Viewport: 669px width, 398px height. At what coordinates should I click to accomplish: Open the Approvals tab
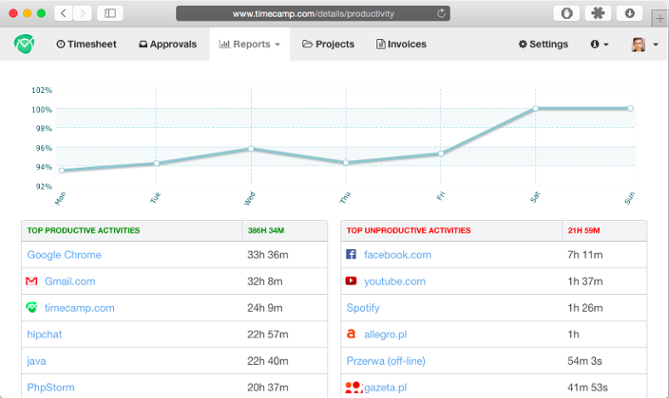click(x=168, y=44)
